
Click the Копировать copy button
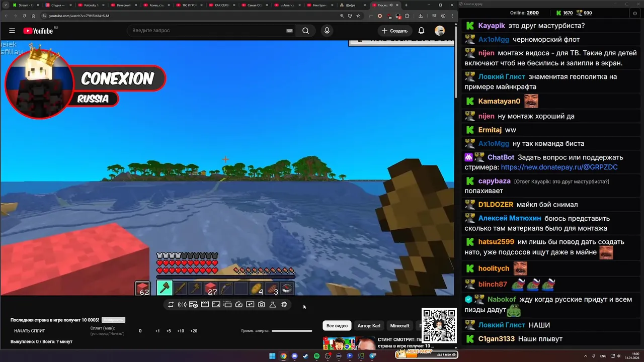click(x=113, y=320)
